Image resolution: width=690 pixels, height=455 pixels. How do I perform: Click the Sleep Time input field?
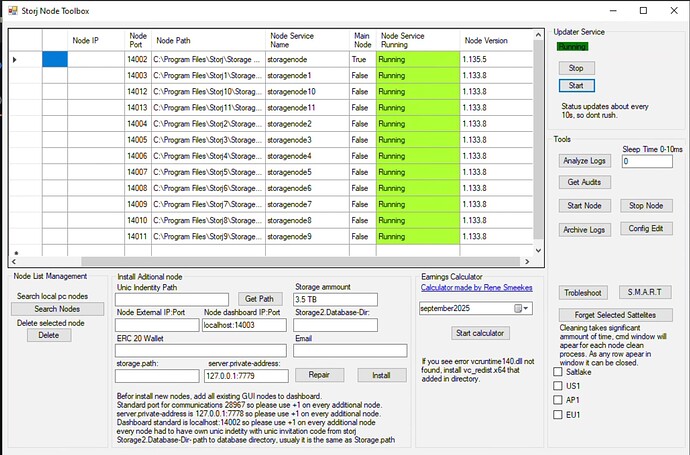(647, 161)
